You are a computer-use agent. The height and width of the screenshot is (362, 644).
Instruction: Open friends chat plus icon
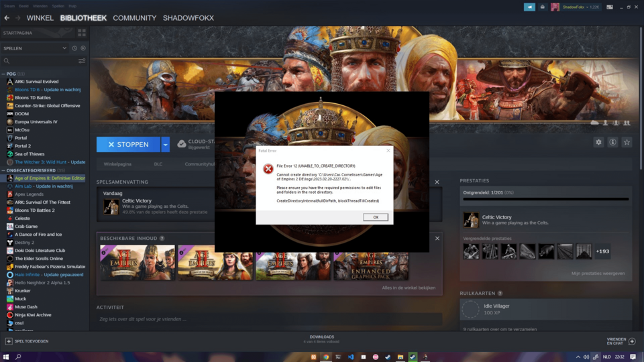coord(632,341)
